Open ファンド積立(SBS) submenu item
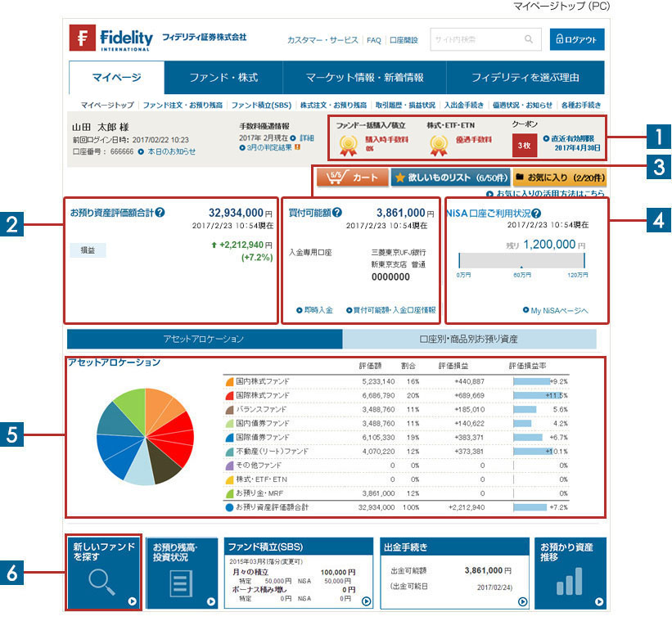Image resolution: width=672 pixels, height=621 pixels. click(x=261, y=105)
